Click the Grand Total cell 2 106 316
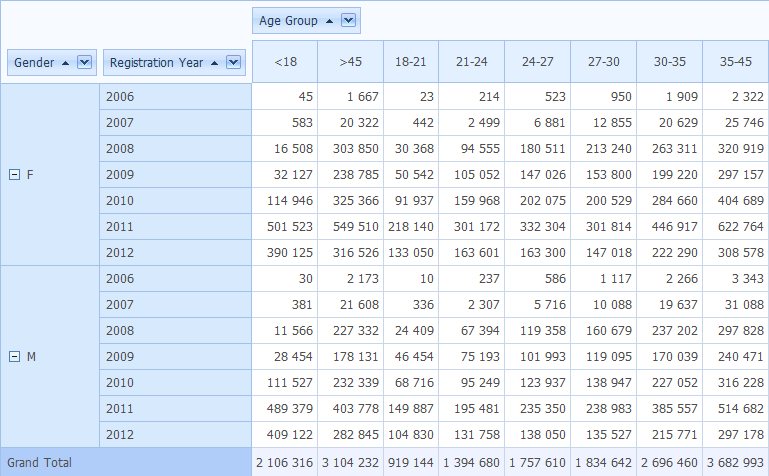The image size is (769, 476). click(x=285, y=462)
